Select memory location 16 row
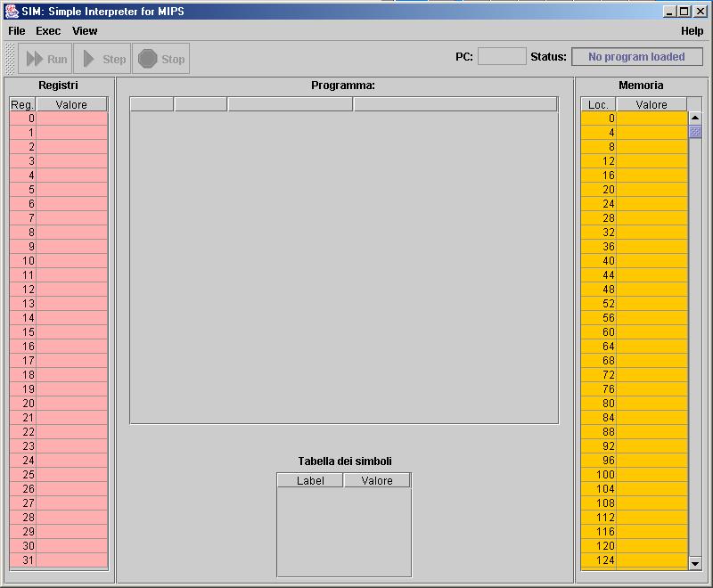The width and height of the screenshot is (713, 588). [x=634, y=176]
